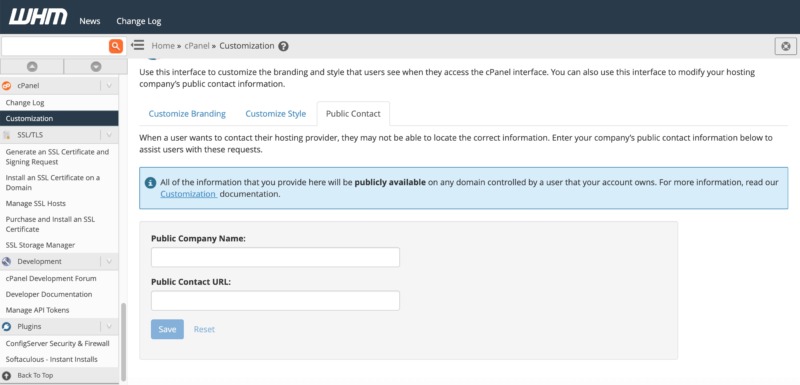Open Generate an SSL Certificate and Signing Request
The image size is (800, 385).
57,157
